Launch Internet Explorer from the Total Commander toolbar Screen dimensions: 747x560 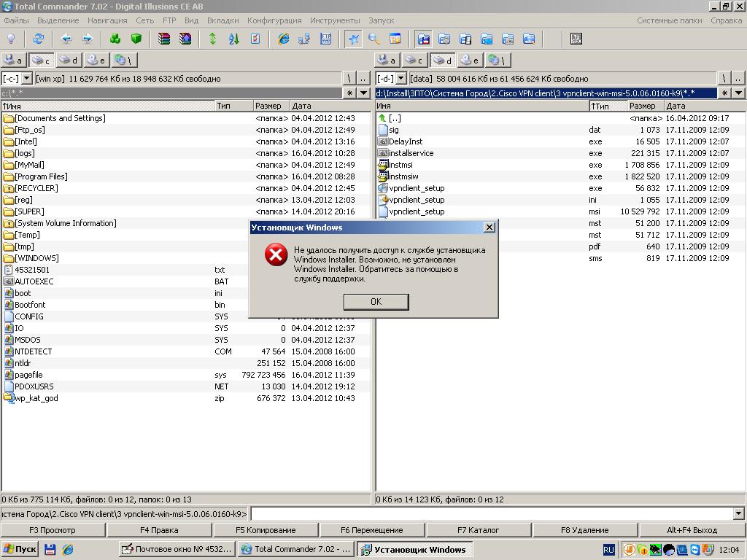pos(283,39)
